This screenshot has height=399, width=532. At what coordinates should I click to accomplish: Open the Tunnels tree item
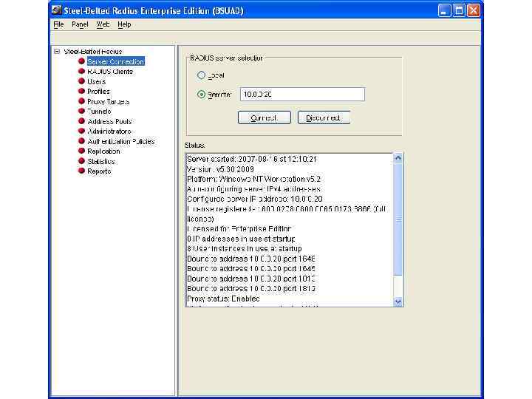point(99,112)
